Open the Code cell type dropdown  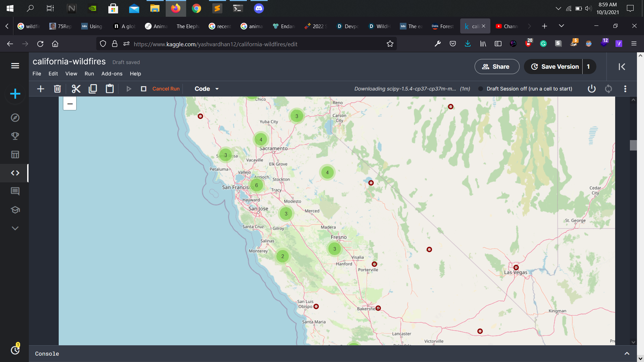click(207, 89)
